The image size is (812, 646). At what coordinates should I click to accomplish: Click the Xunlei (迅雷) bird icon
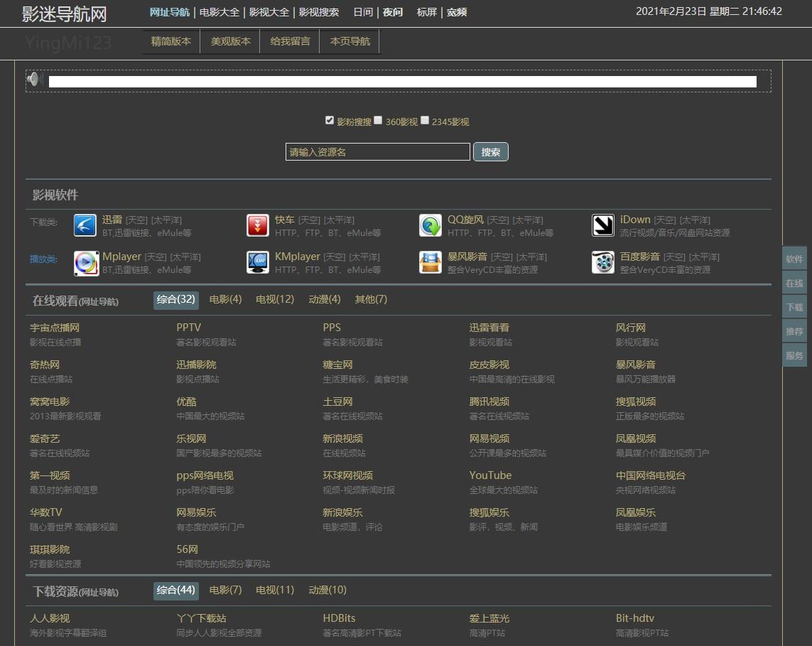coord(85,225)
